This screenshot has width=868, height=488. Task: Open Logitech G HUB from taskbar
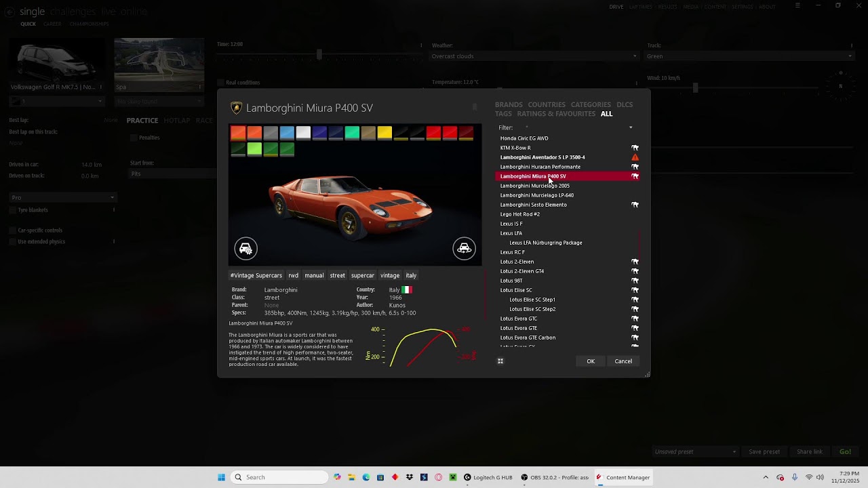488,477
